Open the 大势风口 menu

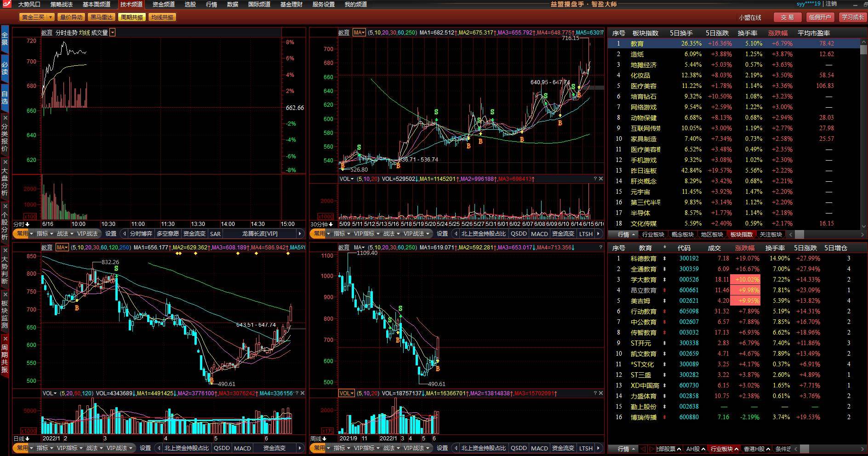point(29,4)
